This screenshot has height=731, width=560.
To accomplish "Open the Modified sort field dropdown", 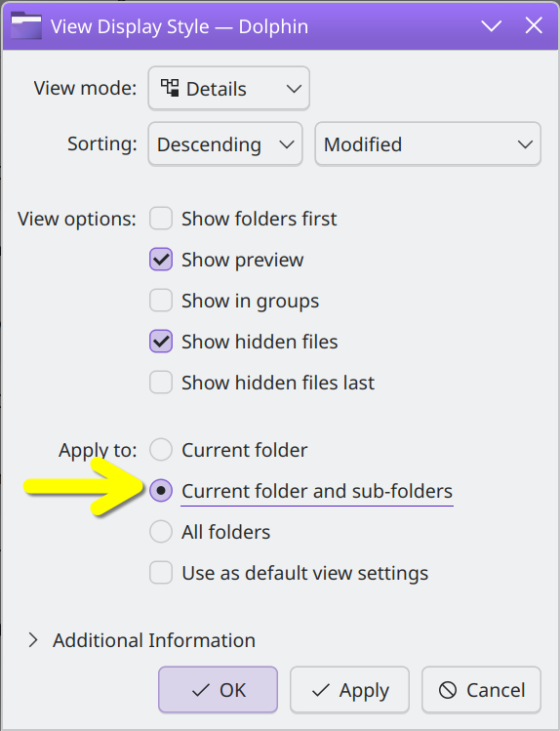I will [427, 144].
